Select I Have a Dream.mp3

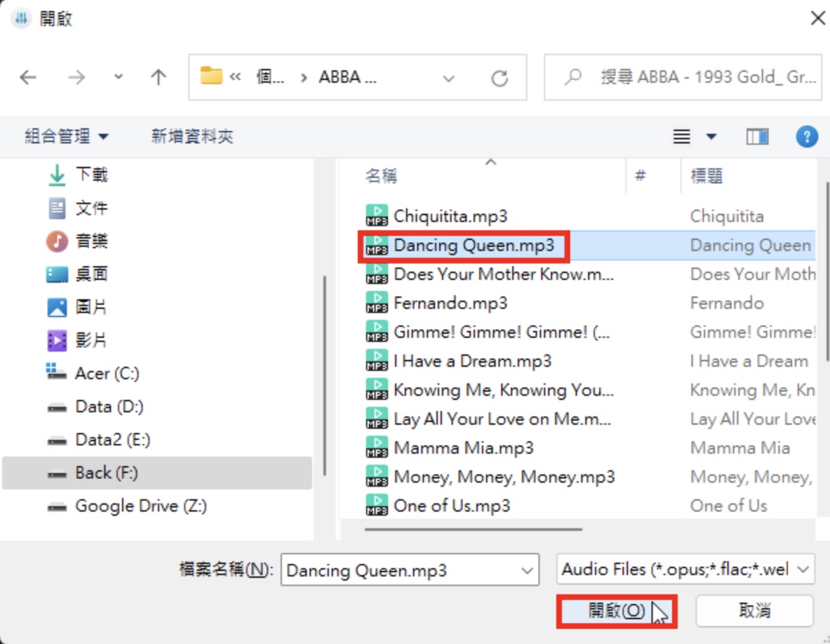tap(472, 361)
